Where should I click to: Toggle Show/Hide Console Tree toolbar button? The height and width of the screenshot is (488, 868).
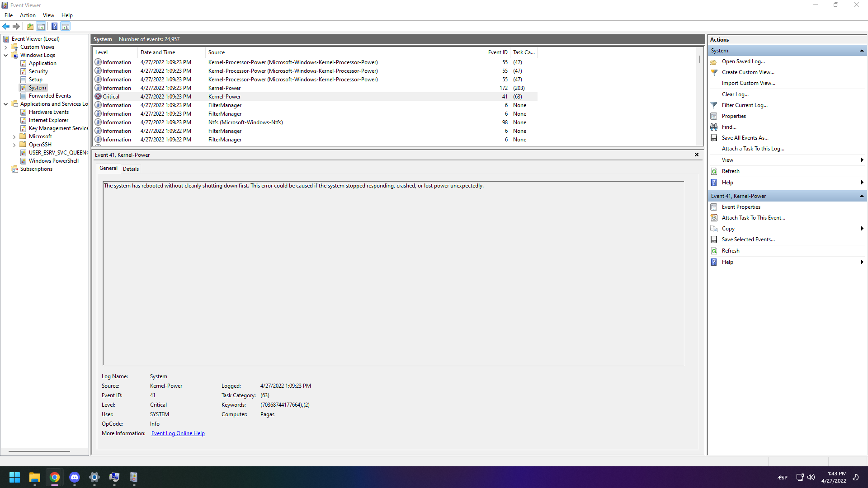[x=41, y=26]
